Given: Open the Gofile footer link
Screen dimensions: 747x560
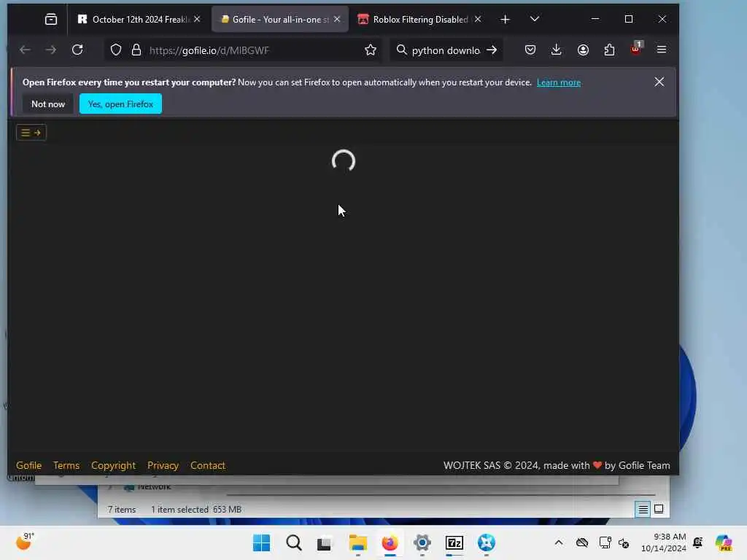Looking at the screenshot, I should click(x=29, y=465).
